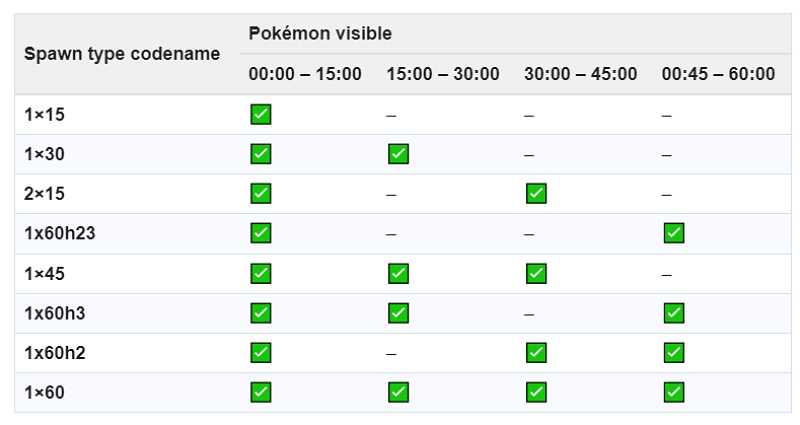Click the 1x60h2 dash under 15:00 – 30:00
This screenshot has width=800, height=425.
[x=391, y=351]
